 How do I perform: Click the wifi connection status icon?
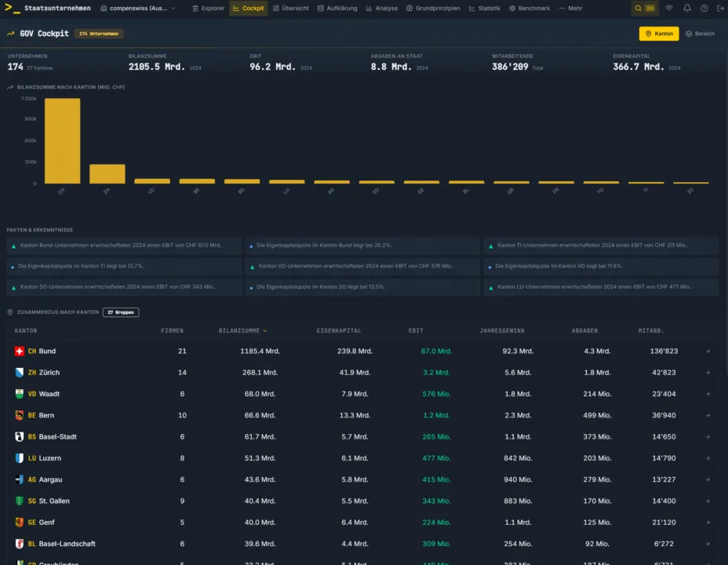coord(669,9)
